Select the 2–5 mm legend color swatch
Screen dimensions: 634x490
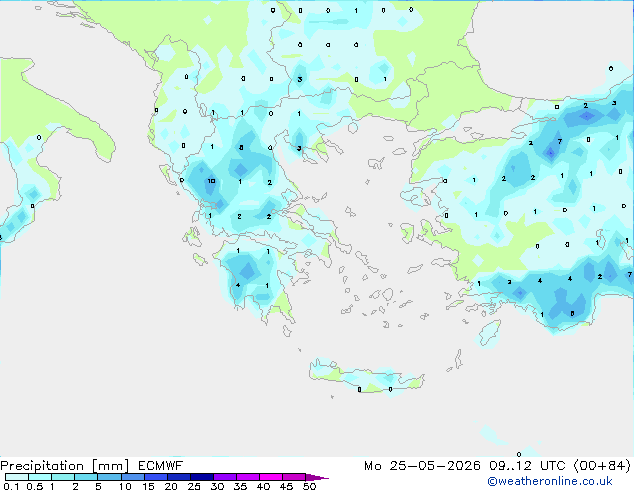[x=86, y=477]
